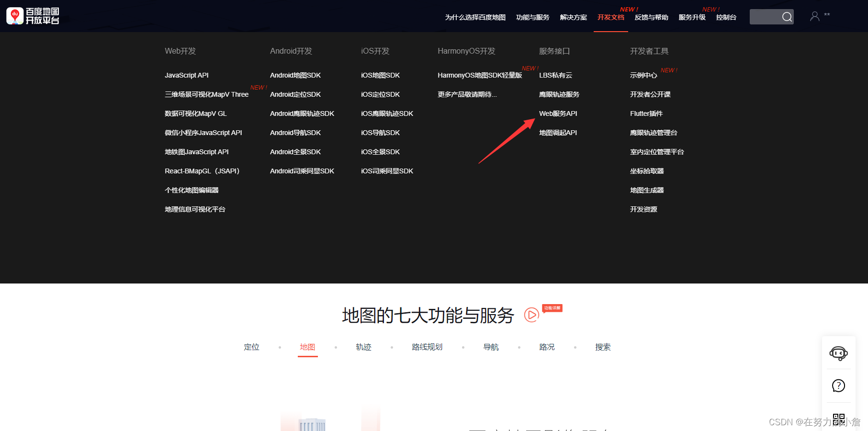
Task: Click the search magnifier icon
Action: click(787, 17)
